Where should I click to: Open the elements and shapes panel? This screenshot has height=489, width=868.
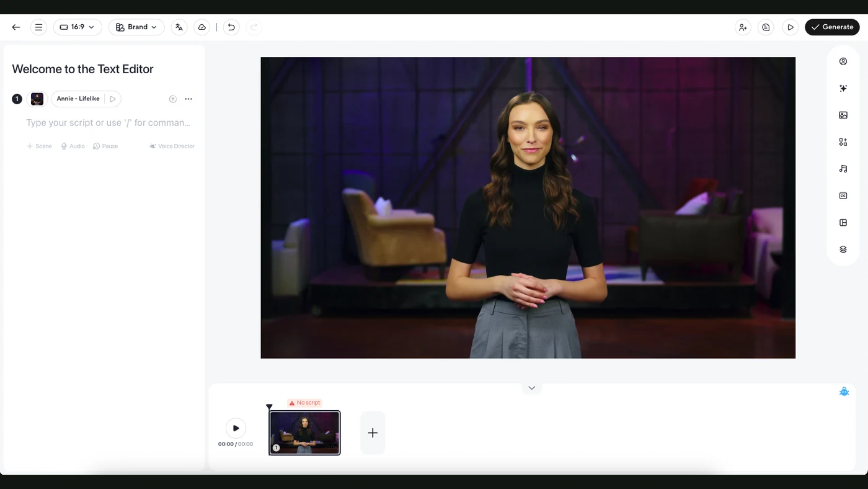pos(843,142)
